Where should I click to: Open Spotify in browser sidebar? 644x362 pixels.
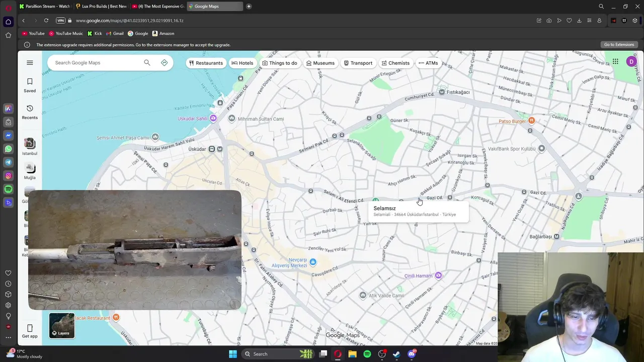point(8,189)
